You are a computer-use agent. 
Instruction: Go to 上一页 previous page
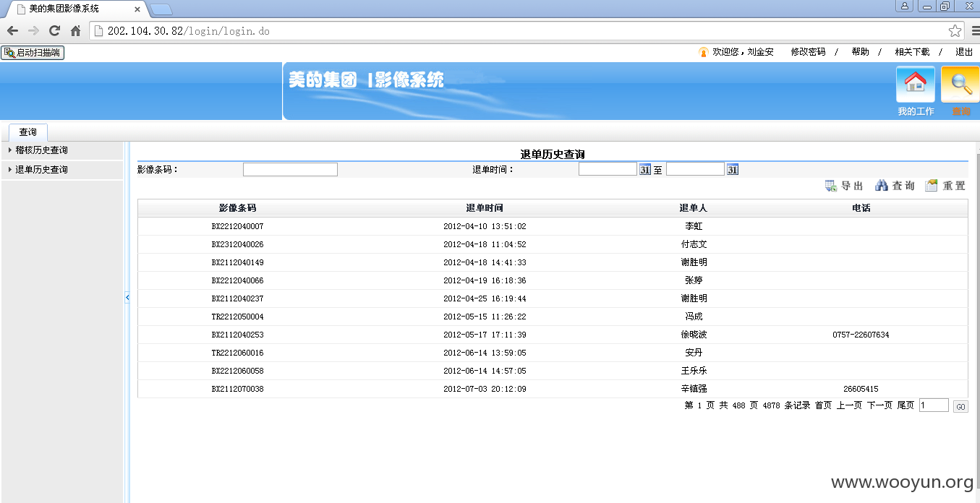point(849,405)
